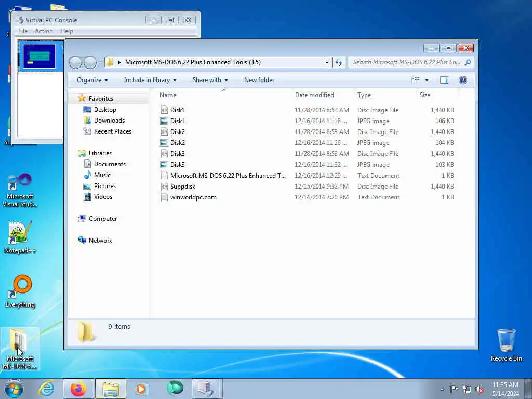Open Pictures library

[104, 186]
